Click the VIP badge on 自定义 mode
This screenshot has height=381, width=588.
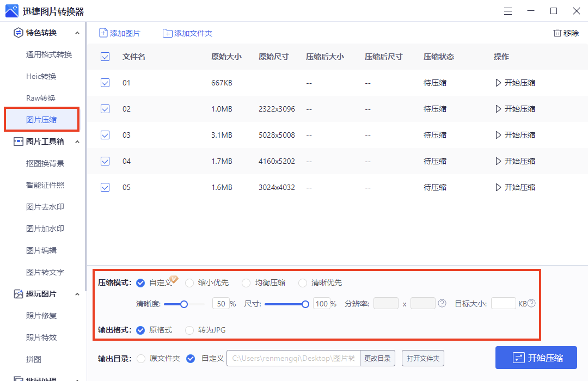tap(174, 279)
